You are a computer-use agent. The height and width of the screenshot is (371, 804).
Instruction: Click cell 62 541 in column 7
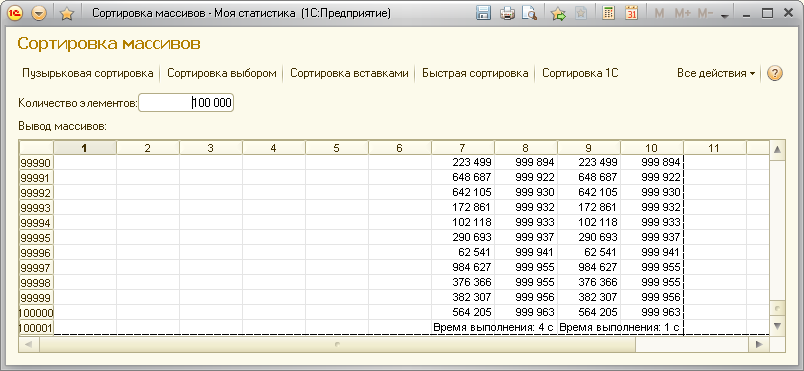463,253
